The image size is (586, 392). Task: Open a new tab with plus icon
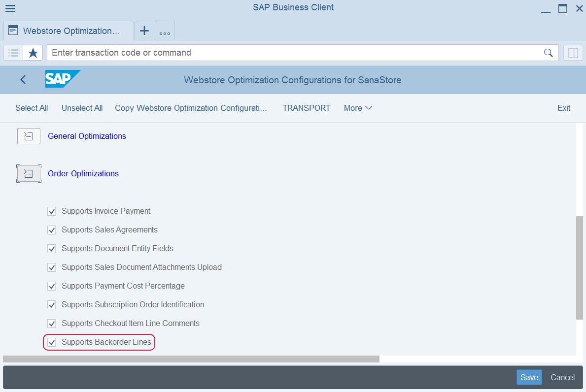(144, 31)
